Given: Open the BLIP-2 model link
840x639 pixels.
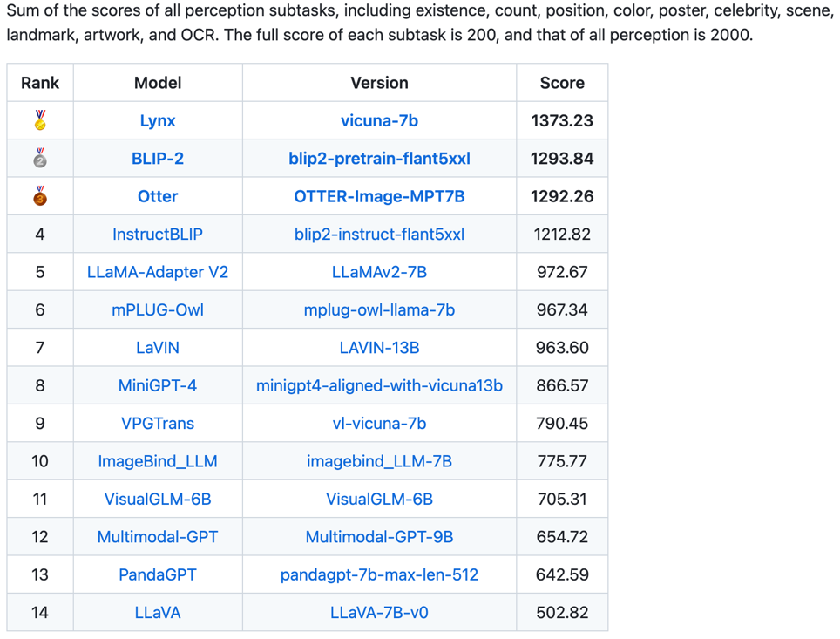Looking at the screenshot, I should (158, 158).
